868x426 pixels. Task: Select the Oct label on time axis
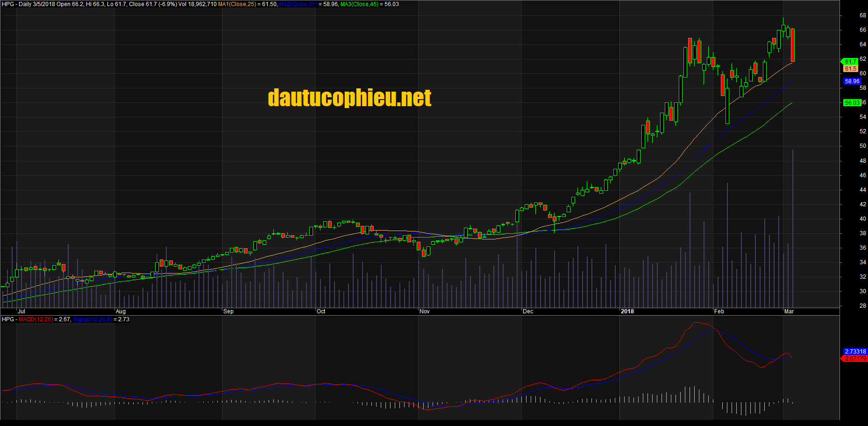pyautogui.click(x=321, y=311)
